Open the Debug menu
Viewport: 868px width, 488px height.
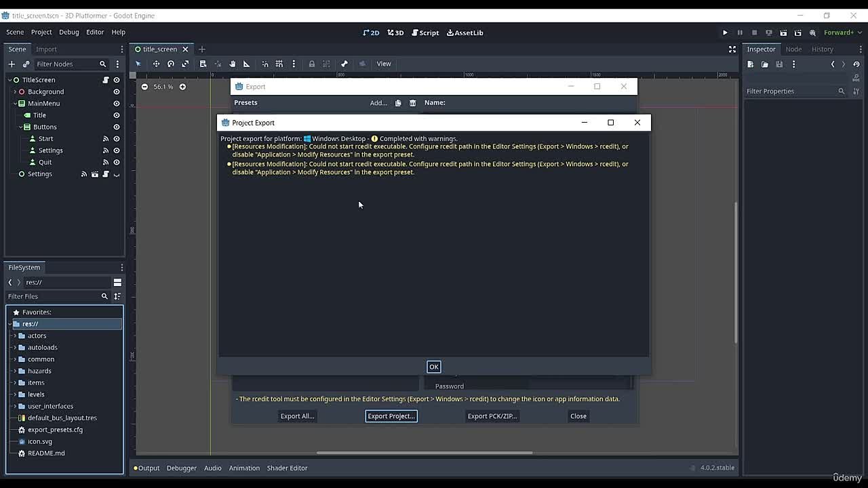tap(68, 32)
